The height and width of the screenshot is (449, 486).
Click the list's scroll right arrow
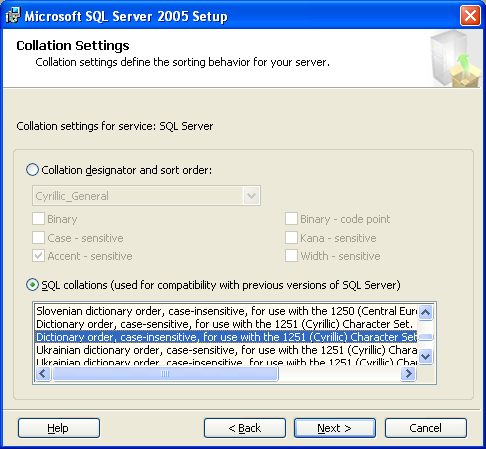408,374
